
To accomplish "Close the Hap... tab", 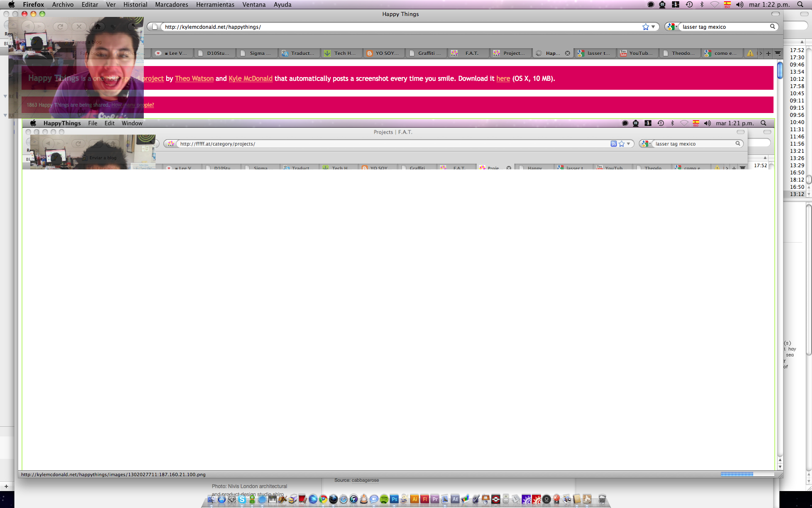I will coord(568,53).
